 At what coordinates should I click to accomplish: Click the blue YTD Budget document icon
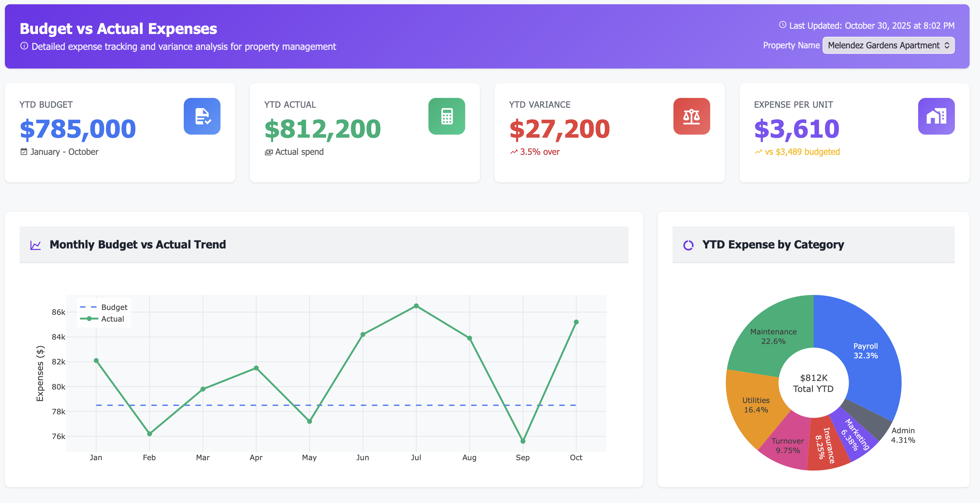[x=202, y=116]
